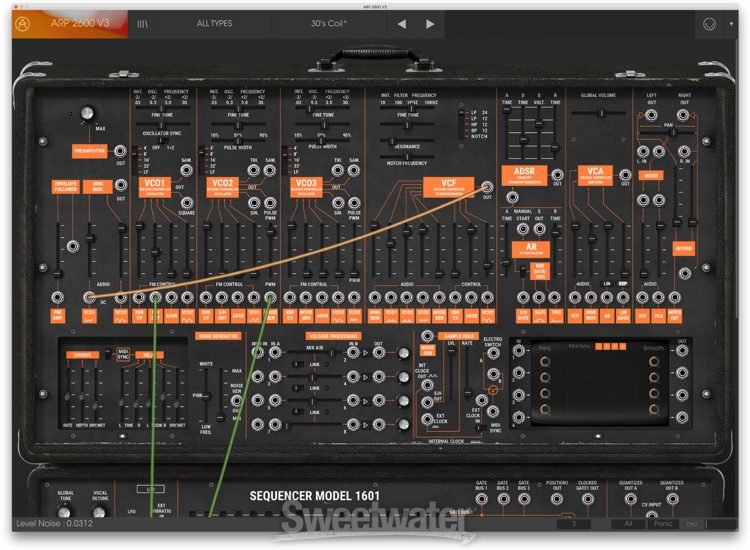Click the sequencer GLOBAL TUNE knob
This screenshot has height=550, width=750.
tap(65, 513)
